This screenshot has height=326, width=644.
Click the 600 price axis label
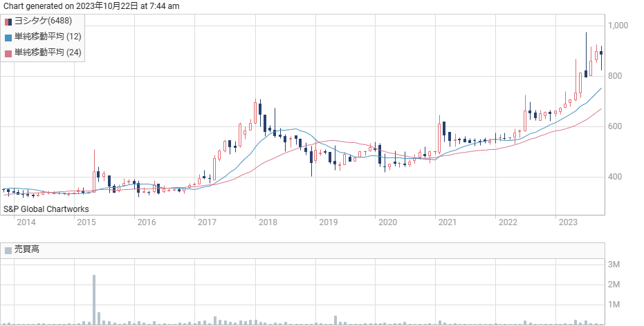615,126
